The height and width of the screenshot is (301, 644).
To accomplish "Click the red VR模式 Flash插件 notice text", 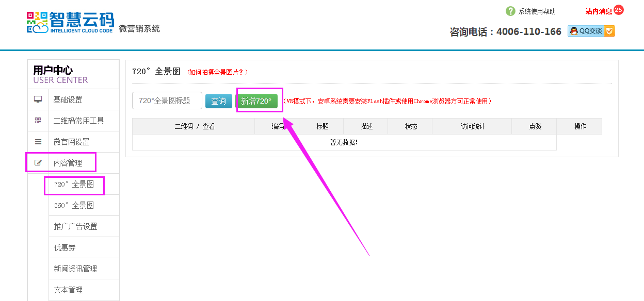I will pos(387,101).
